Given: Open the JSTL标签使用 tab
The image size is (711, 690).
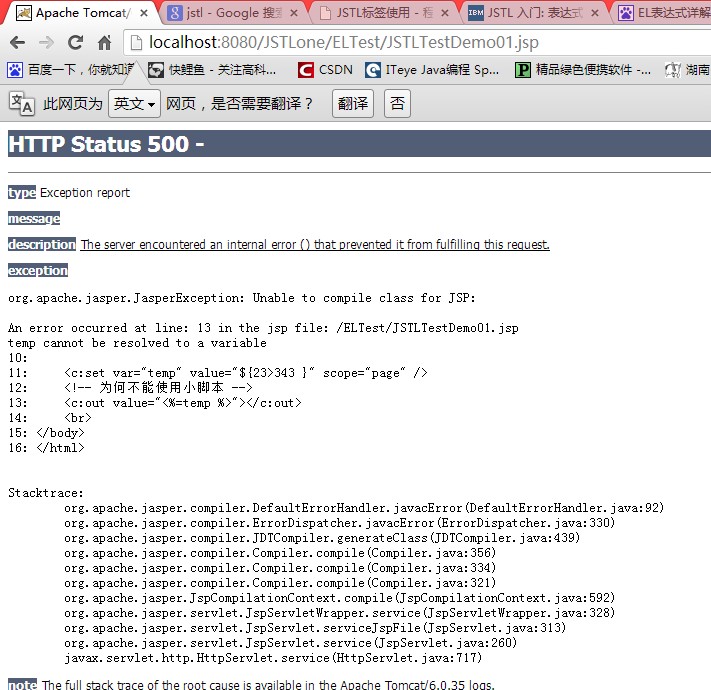Looking at the screenshot, I should (384, 13).
